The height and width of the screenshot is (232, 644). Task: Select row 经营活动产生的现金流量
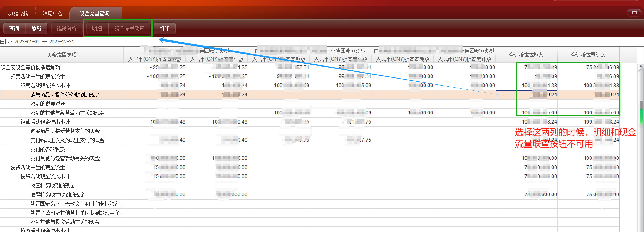click(310, 77)
